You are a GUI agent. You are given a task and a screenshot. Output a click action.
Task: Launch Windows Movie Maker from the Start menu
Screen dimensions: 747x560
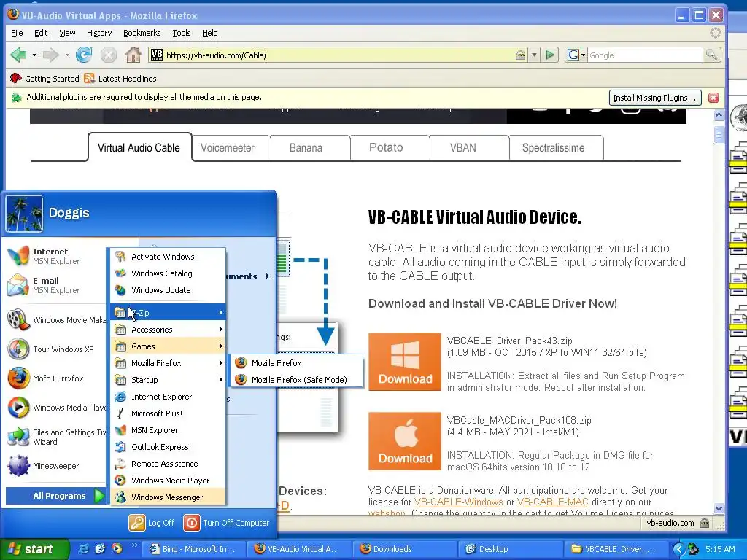coord(55,320)
